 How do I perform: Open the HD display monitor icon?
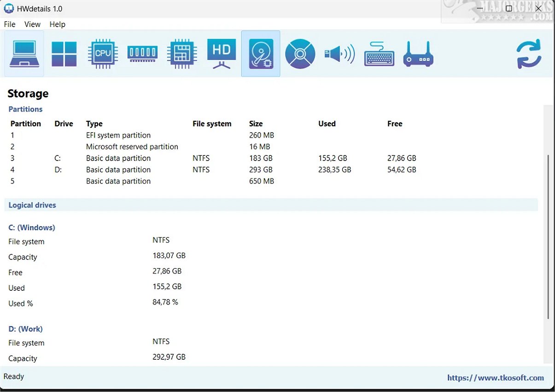tap(222, 54)
